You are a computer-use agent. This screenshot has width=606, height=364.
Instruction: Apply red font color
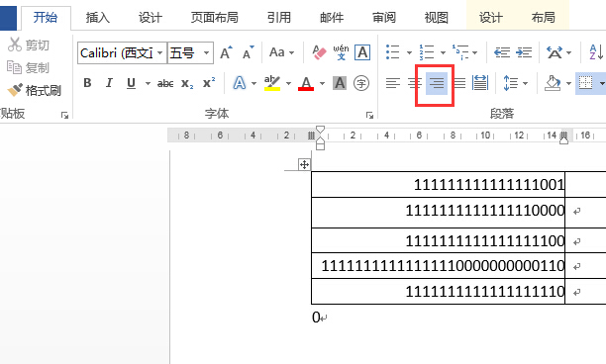(x=306, y=83)
